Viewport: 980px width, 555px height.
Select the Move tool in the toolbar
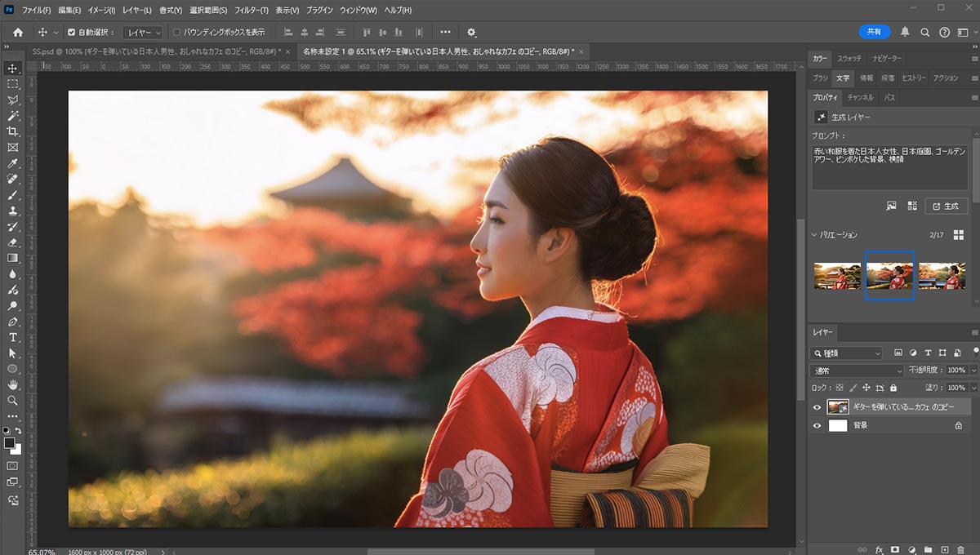click(13, 69)
